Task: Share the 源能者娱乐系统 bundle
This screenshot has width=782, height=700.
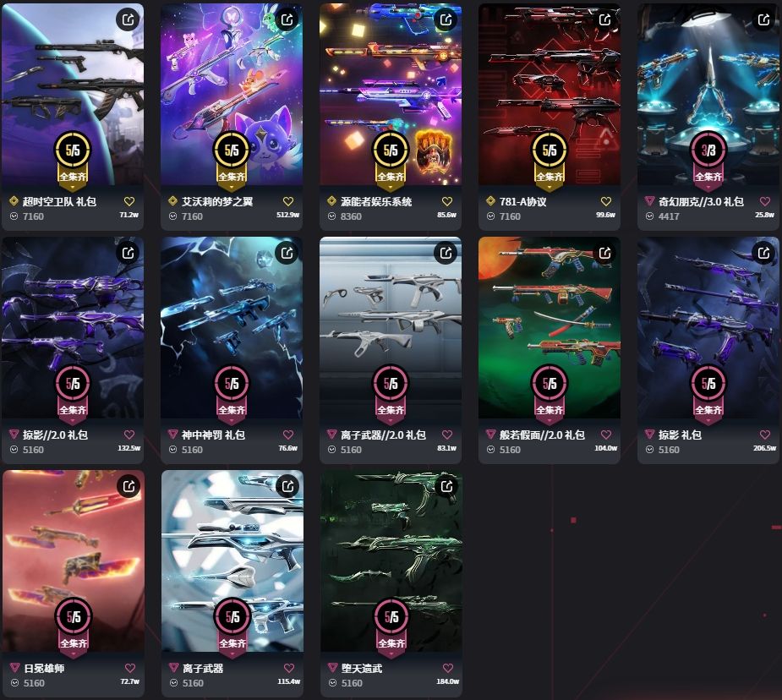Action: click(446, 20)
